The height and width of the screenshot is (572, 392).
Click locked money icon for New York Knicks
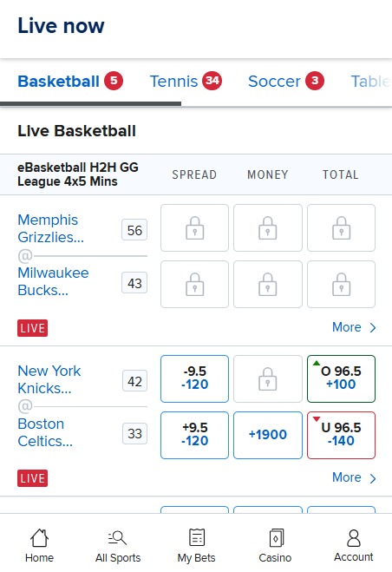[268, 378]
